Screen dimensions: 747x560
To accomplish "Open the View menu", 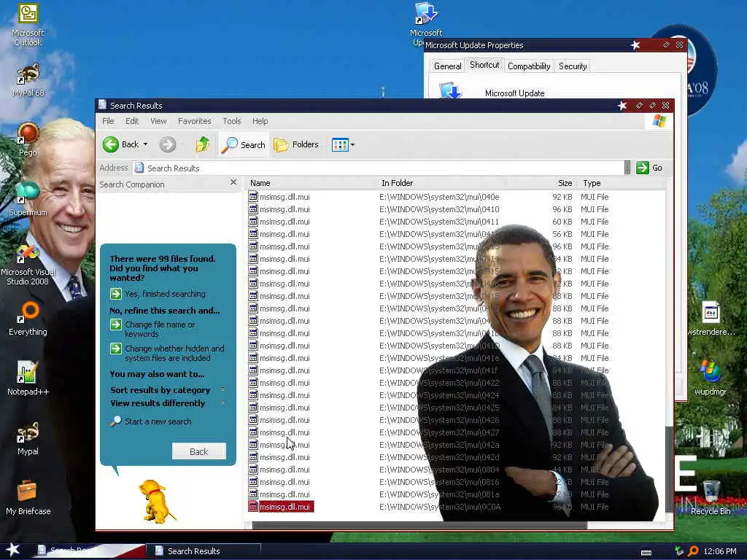I will [x=158, y=121].
